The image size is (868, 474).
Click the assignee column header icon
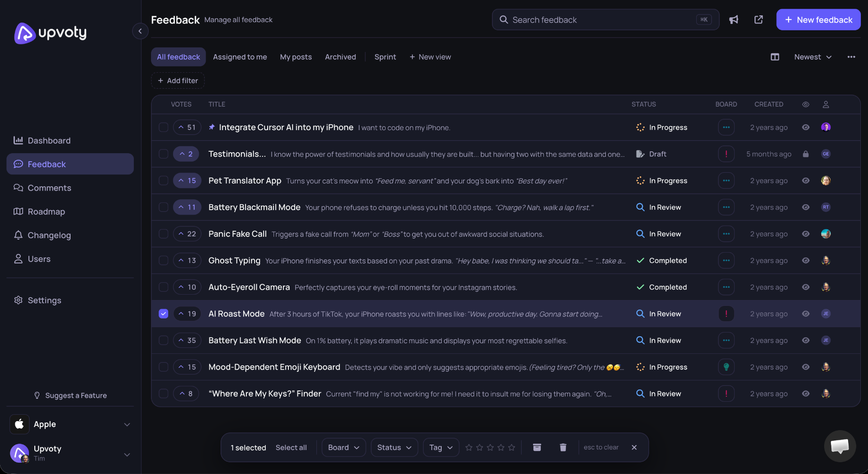[x=826, y=104]
